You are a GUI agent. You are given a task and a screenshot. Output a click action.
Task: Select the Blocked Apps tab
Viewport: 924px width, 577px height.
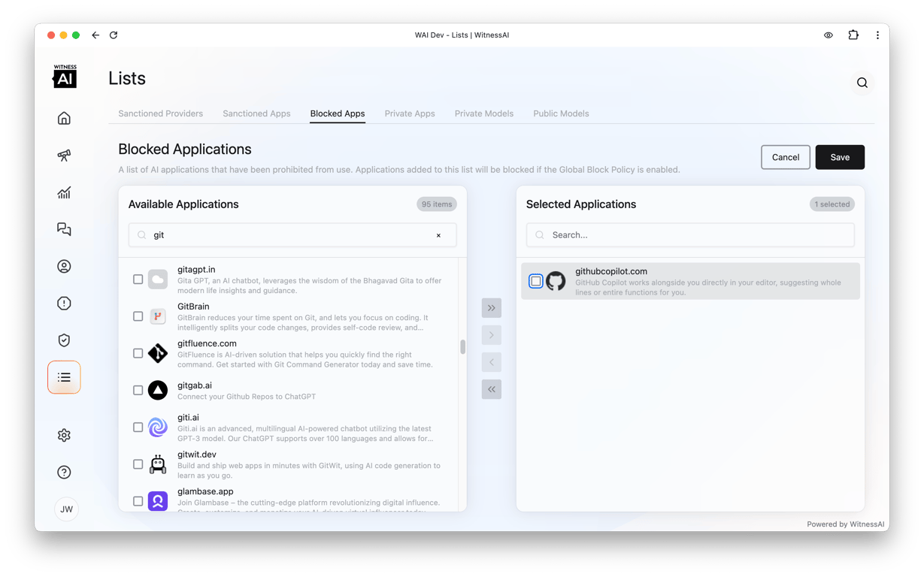pyautogui.click(x=338, y=113)
